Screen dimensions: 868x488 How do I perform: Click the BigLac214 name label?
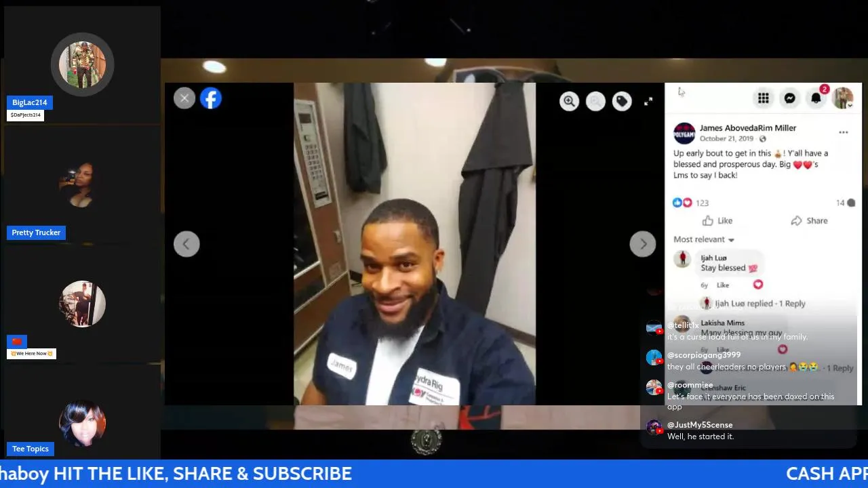coord(30,103)
